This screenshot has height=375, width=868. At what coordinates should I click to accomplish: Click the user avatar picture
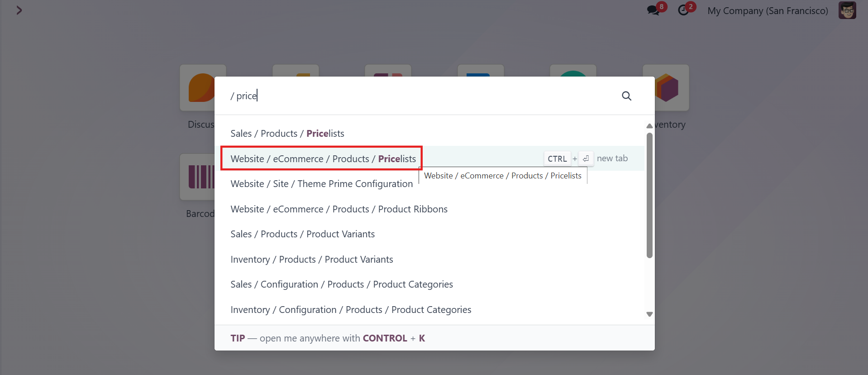pos(847,10)
